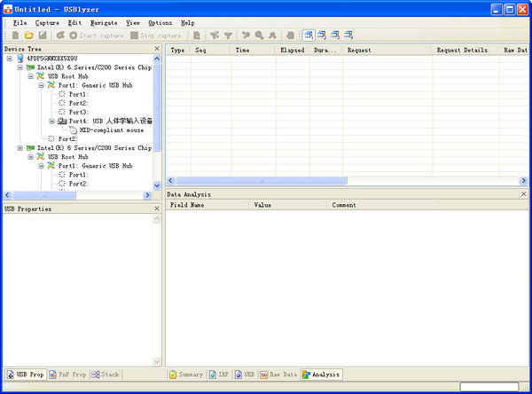Collapse second Port1: Generic USB Hub node

pyautogui.click(x=41, y=166)
